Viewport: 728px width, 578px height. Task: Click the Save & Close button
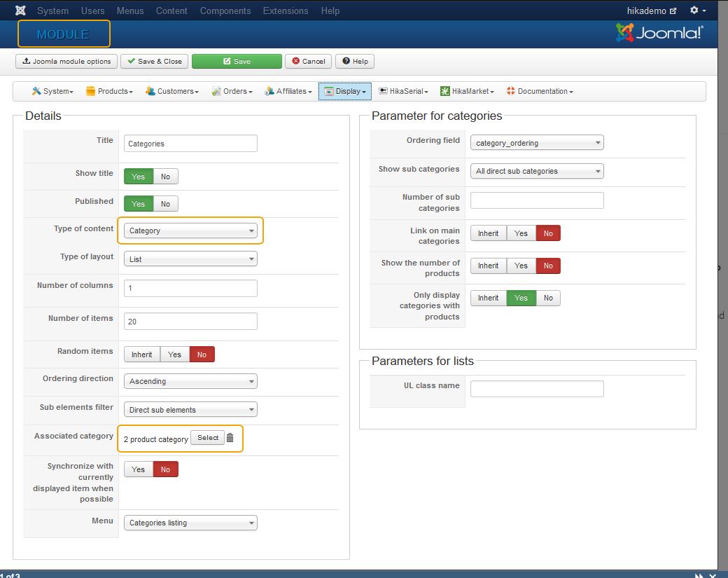coord(155,62)
